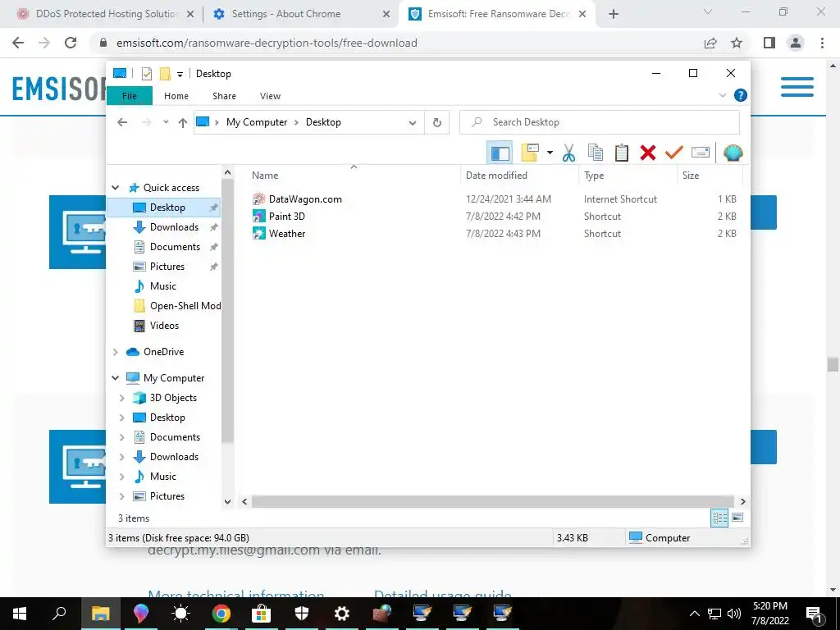The height and width of the screenshot is (630, 840).
Task: Switch to Details view button in status bar
Action: (719, 518)
